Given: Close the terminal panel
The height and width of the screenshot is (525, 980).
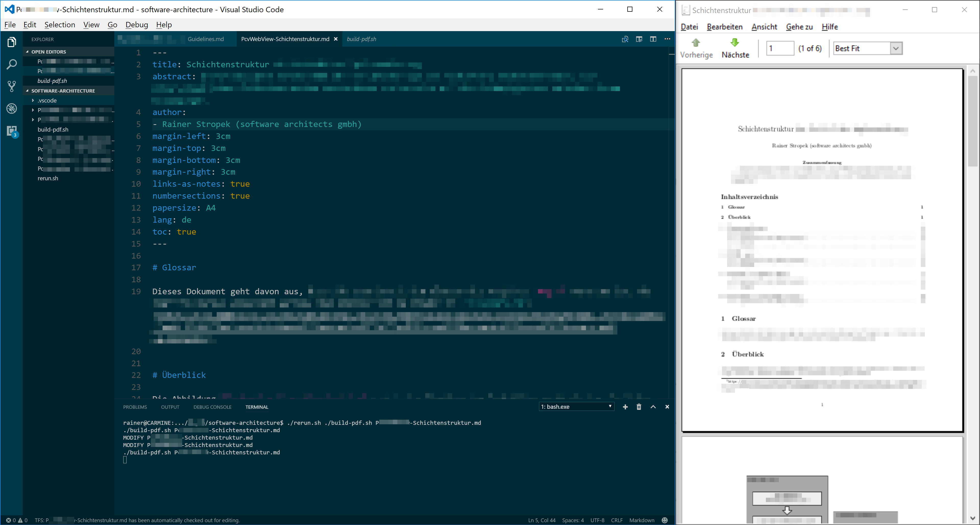Looking at the screenshot, I should click(x=667, y=407).
